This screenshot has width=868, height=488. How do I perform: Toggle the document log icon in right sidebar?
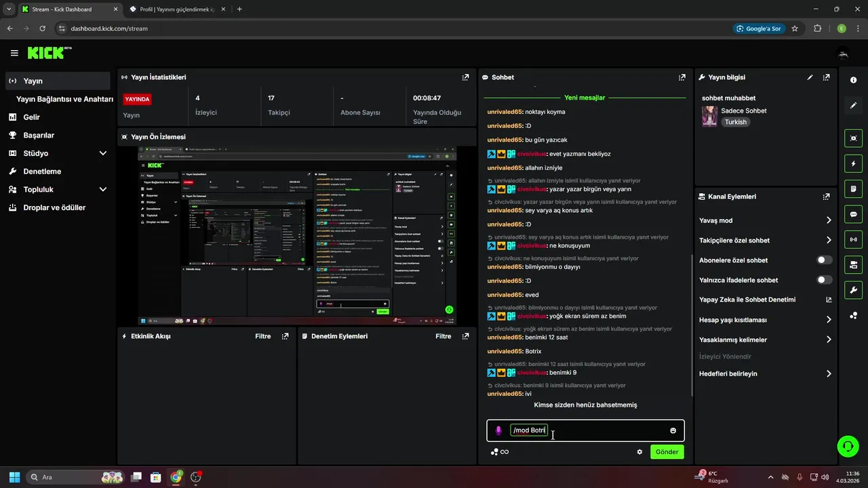[853, 188]
